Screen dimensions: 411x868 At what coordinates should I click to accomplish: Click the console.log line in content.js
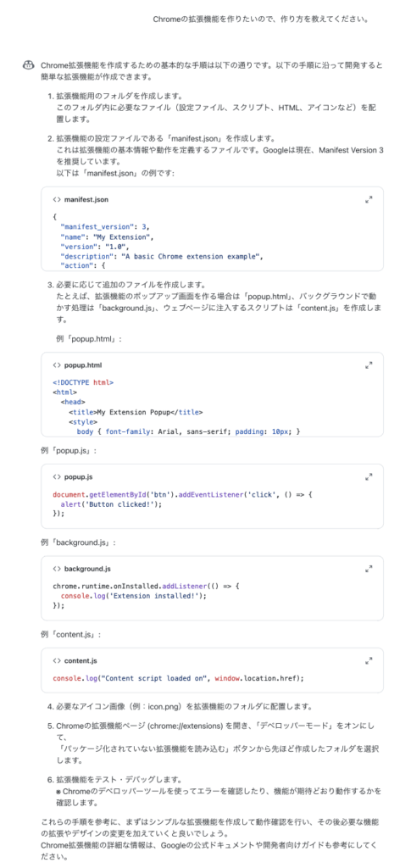[179, 677]
